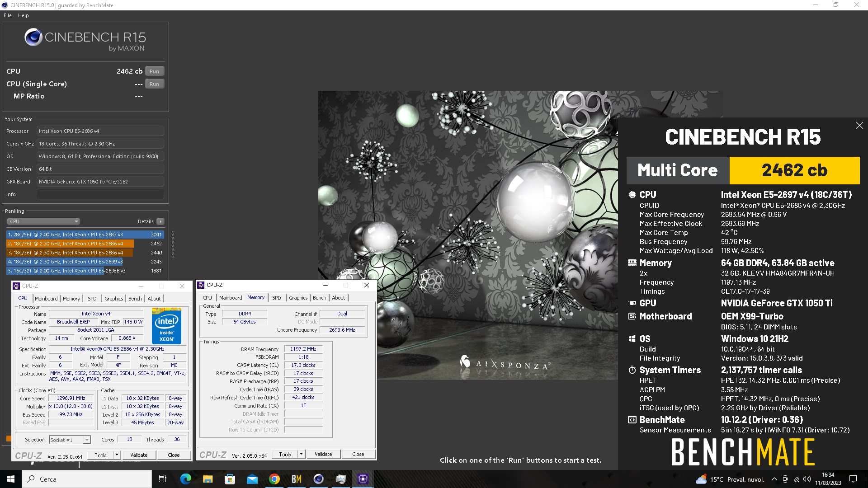Click Tools button in right CPU-Z
This screenshot has width=868, height=488.
click(x=285, y=454)
